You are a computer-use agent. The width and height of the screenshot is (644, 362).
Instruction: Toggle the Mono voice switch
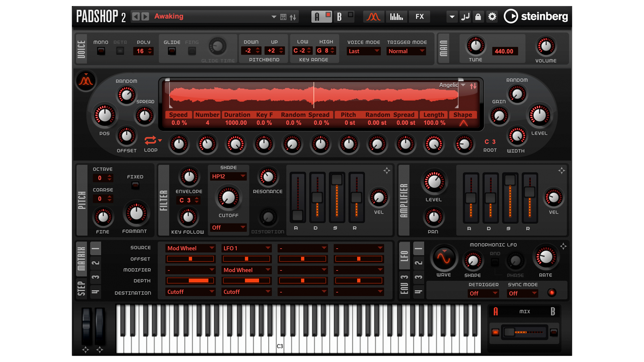101,51
